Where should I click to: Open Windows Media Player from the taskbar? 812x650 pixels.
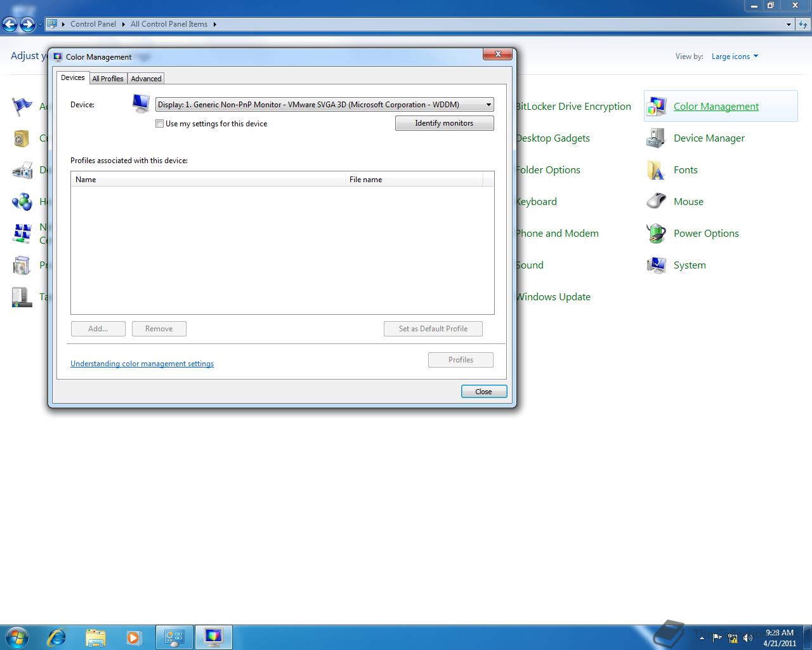tap(133, 637)
